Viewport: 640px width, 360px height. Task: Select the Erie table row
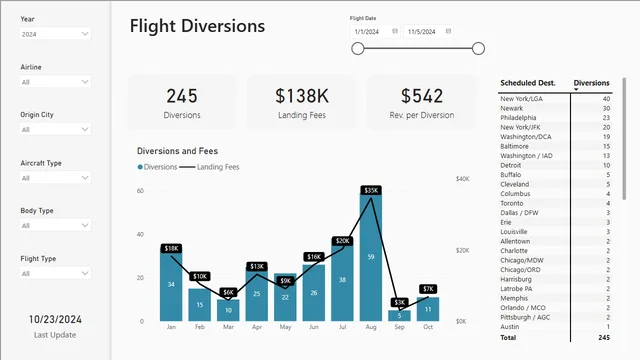tap(555, 222)
